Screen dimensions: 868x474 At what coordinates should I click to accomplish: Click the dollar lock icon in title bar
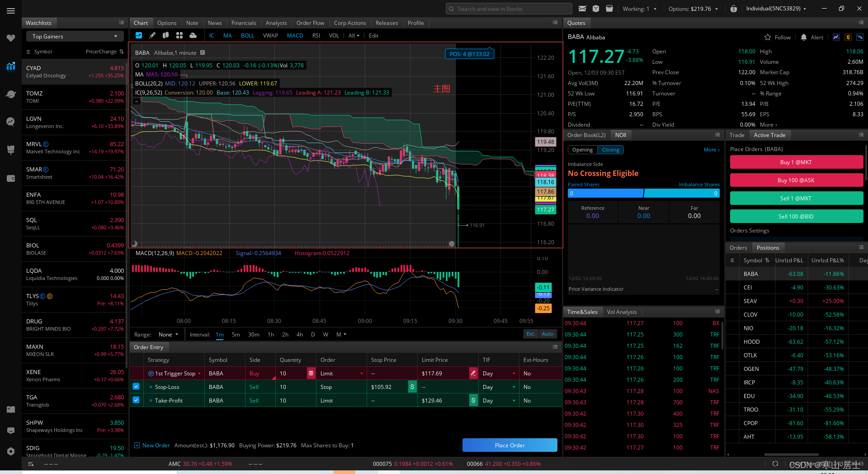click(x=734, y=9)
